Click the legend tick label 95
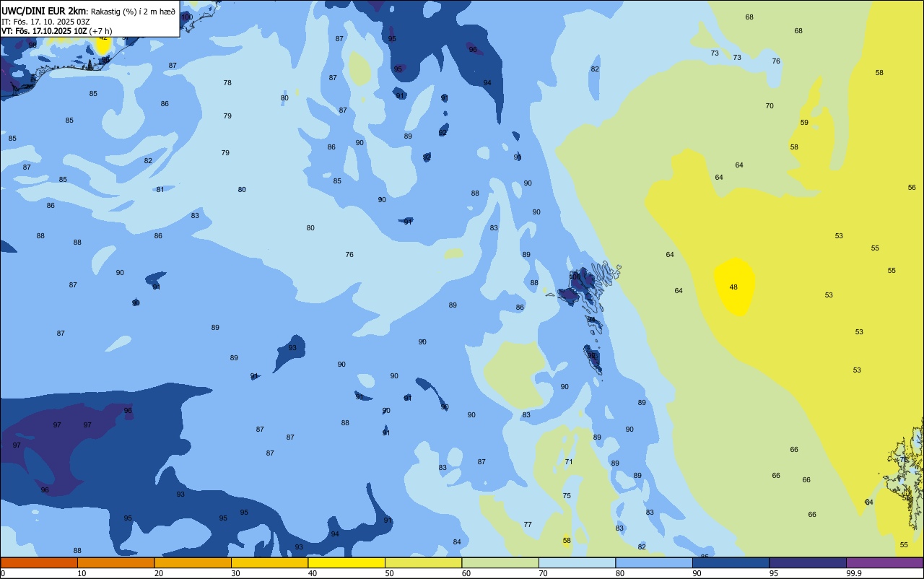 (x=774, y=573)
